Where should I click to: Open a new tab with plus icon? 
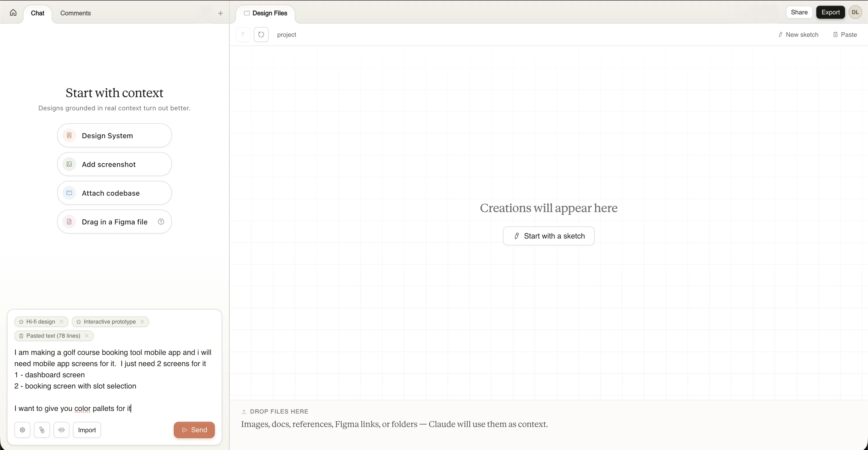click(x=220, y=13)
